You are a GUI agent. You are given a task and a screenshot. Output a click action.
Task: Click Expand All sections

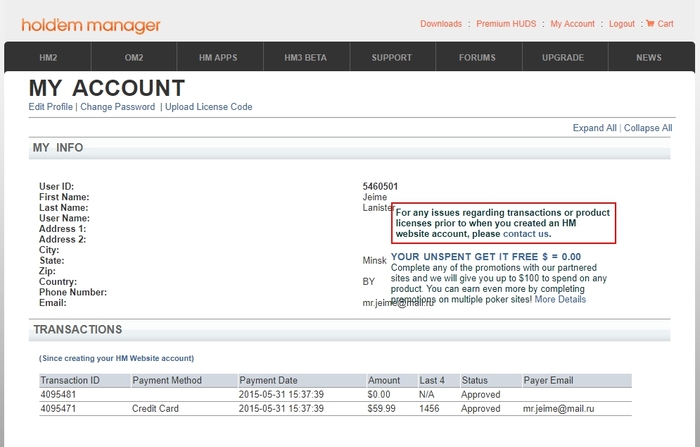[594, 128]
